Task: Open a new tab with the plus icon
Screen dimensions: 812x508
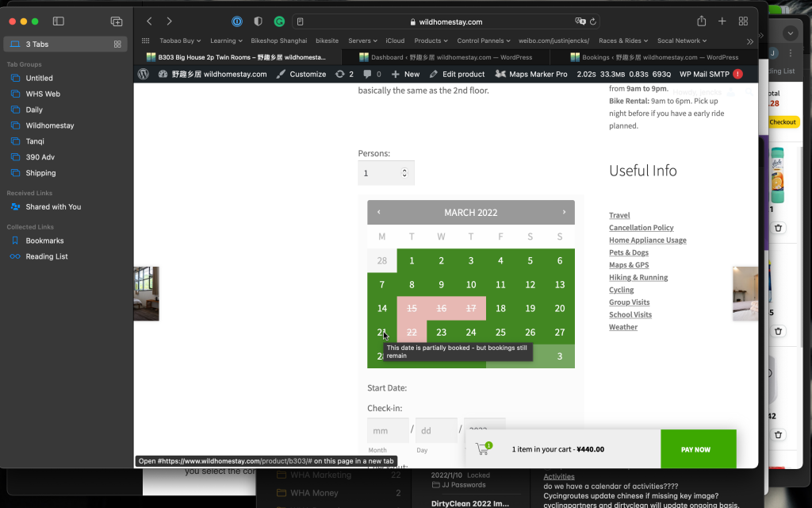Action: [x=722, y=21]
